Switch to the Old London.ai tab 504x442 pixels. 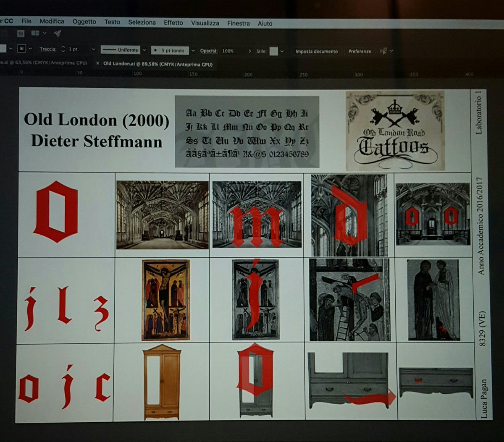tap(158, 64)
